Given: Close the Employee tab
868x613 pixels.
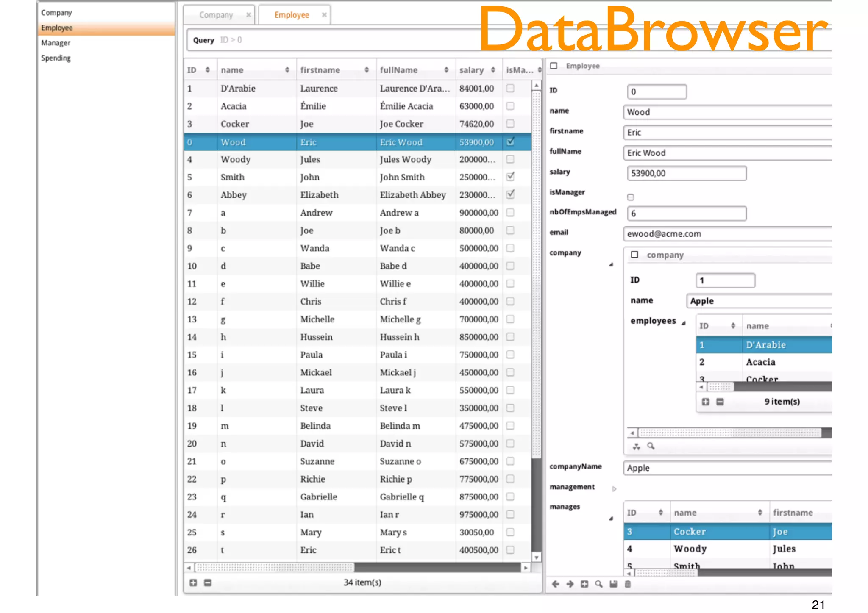Looking at the screenshot, I should (324, 15).
